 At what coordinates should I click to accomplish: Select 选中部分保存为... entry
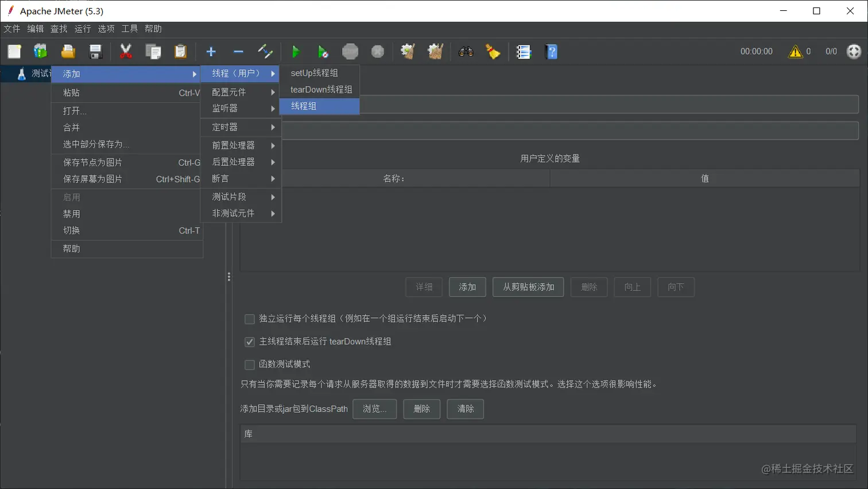[x=127, y=144]
